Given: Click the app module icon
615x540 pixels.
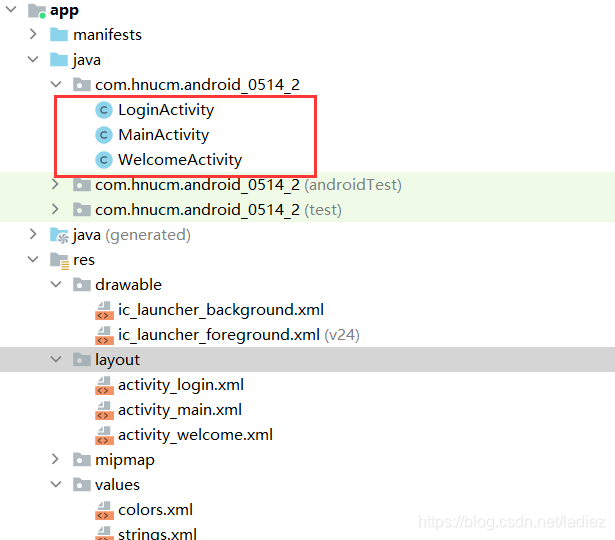Looking at the screenshot, I should coord(37,11).
